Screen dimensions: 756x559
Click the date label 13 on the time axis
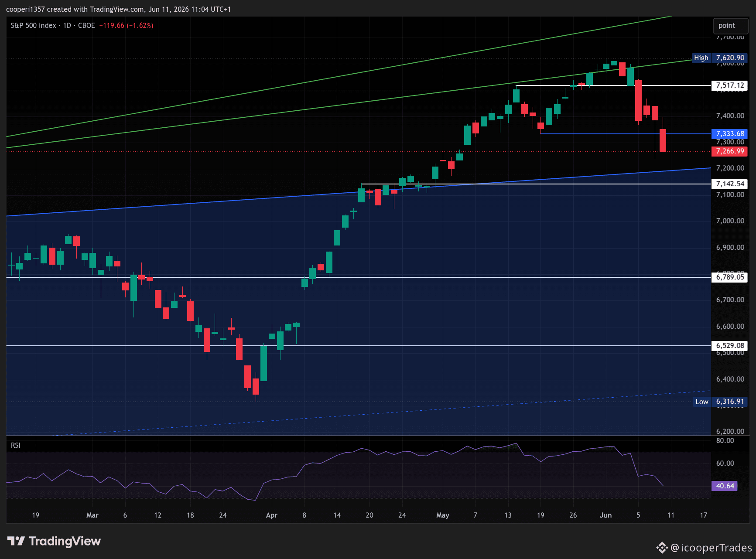click(508, 515)
